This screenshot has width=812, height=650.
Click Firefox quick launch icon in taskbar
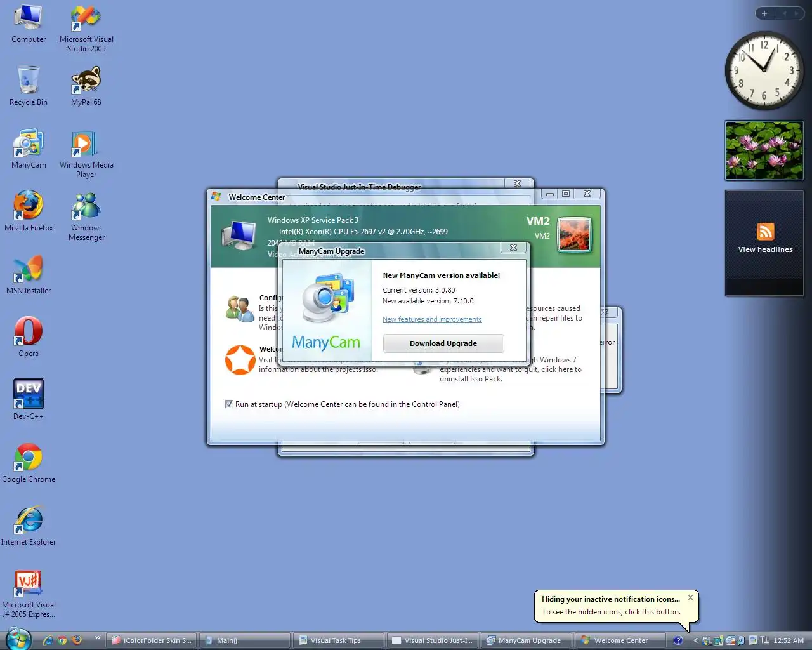pos(77,640)
